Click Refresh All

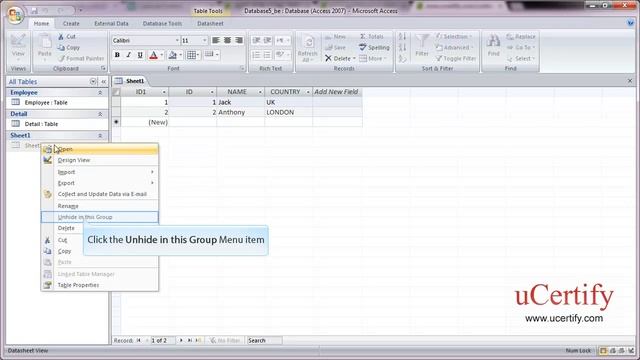click(308, 48)
